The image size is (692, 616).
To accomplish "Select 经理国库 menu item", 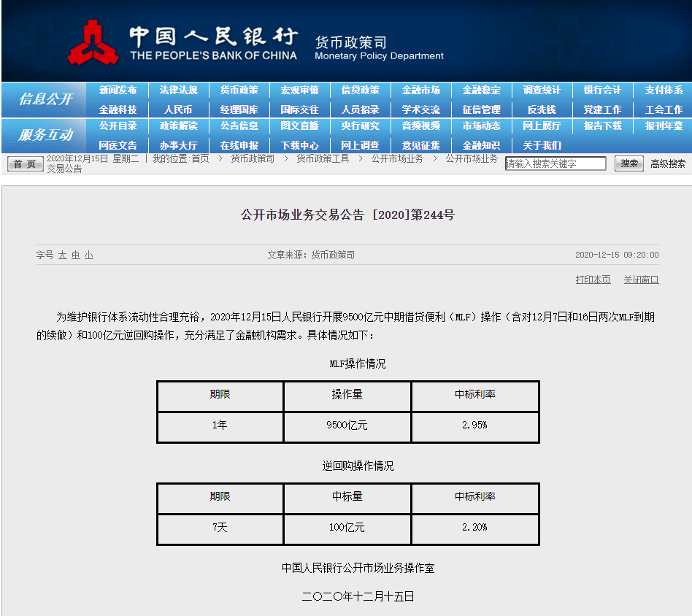I will [x=239, y=109].
